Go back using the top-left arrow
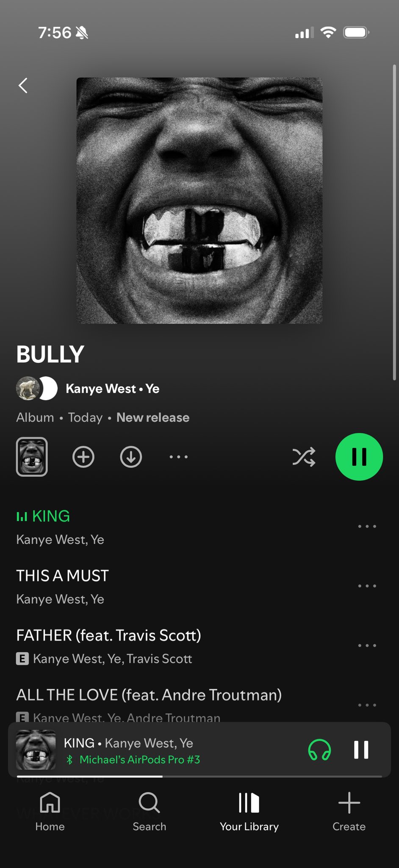 click(x=23, y=85)
